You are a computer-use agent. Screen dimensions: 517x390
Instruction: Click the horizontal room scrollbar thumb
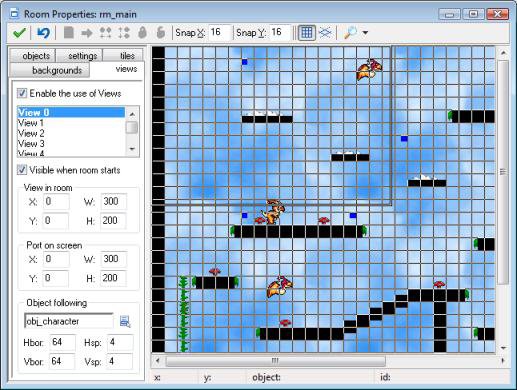(275, 361)
